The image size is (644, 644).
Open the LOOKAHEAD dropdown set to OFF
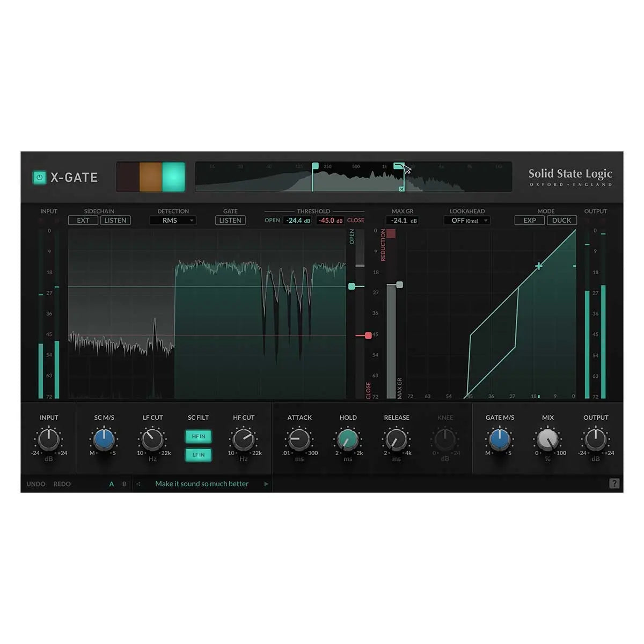coord(467,220)
